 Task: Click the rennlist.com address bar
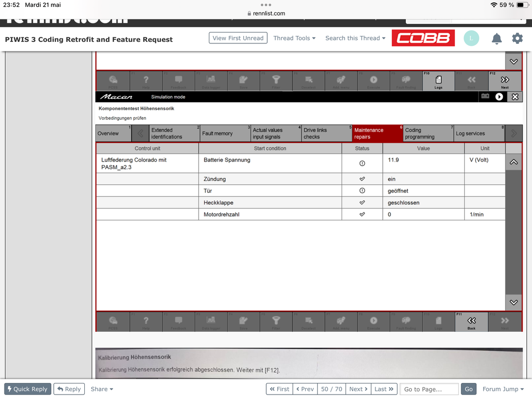(x=266, y=13)
